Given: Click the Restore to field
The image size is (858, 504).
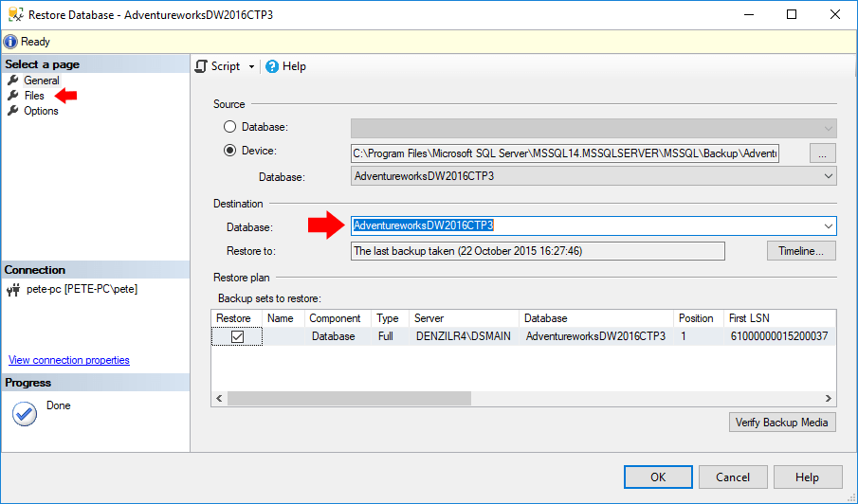Looking at the screenshot, I should point(538,251).
